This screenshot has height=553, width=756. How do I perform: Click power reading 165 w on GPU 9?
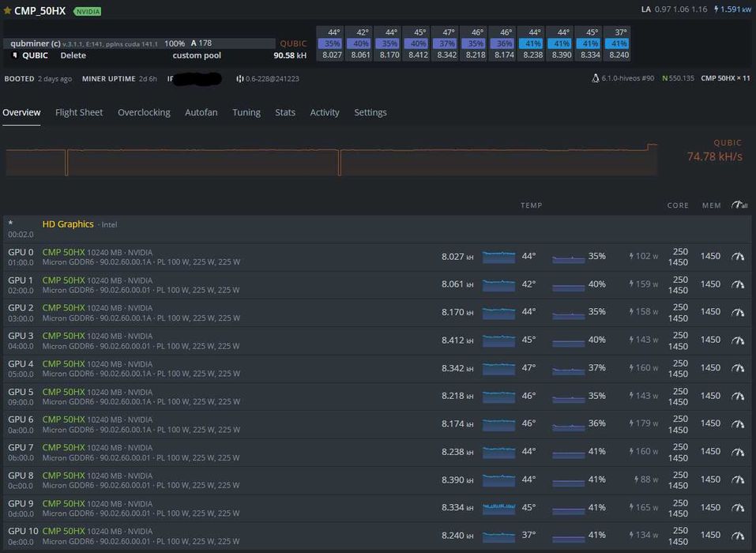(x=646, y=507)
